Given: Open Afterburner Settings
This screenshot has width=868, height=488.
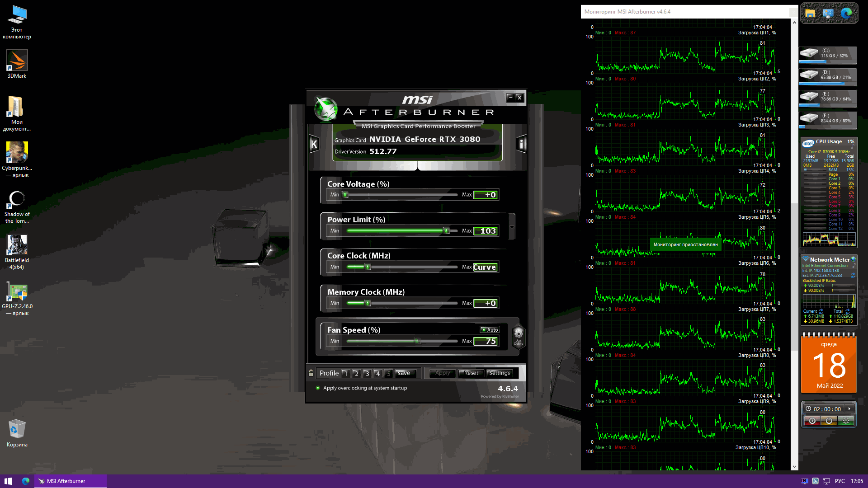Looking at the screenshot, I should click(x=499, y=373).
